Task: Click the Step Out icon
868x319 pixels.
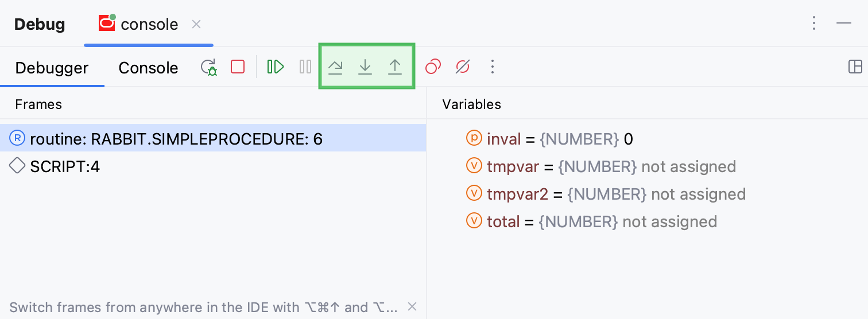Action: coord(395,68)
